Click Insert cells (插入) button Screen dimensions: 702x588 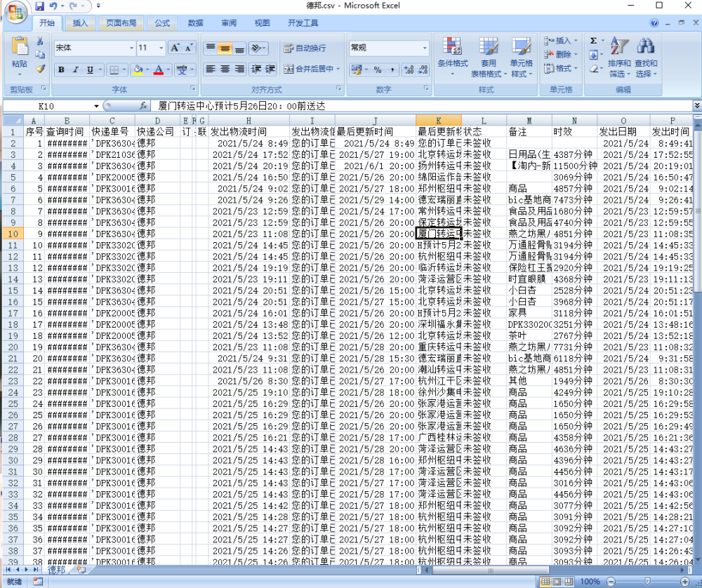click(x=560, y=41)
